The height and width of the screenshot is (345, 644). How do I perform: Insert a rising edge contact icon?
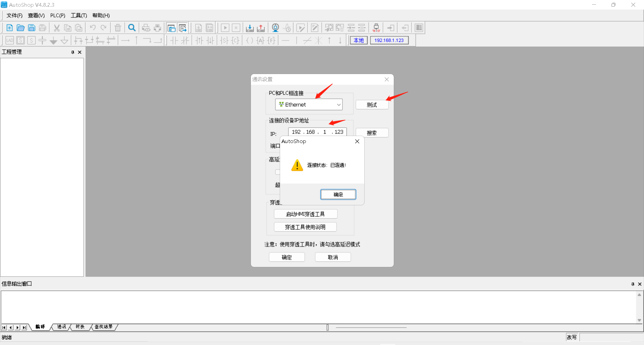[x=199, y=41]
